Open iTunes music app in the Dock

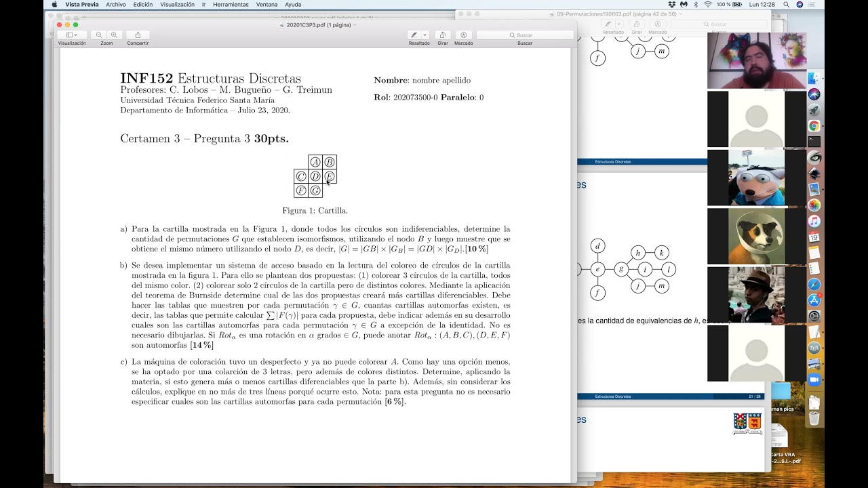[x=814, y=221]
